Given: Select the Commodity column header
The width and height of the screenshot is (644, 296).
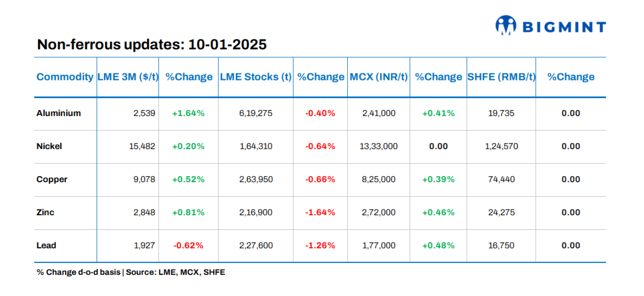Looking at the screenshot, I should click(x=65, y=77).
